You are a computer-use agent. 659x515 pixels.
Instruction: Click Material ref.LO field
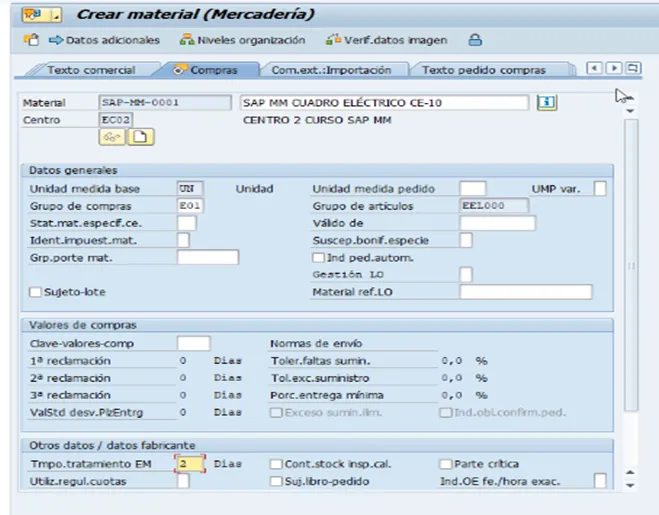pos(526,292)
